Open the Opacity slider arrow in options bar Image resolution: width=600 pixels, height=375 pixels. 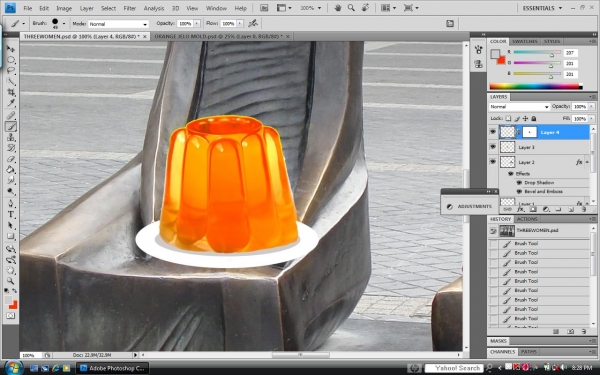pyautogui.click(x=197, y=24)
